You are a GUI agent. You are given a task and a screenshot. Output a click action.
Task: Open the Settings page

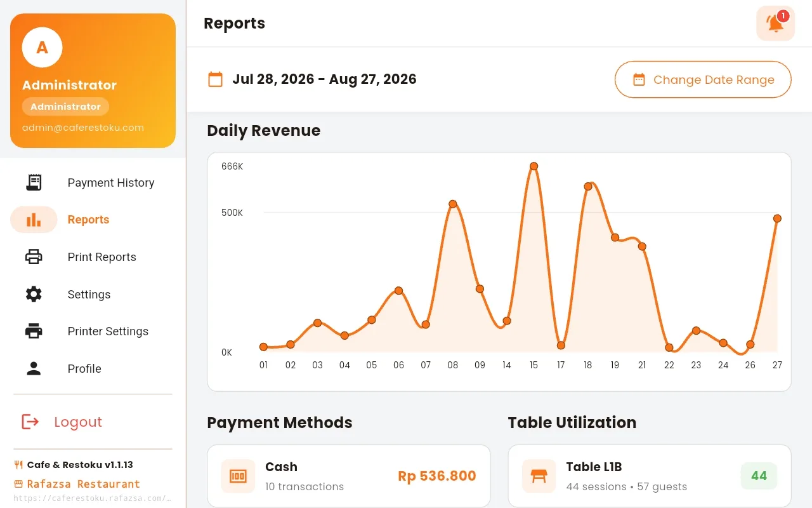click(93, 294)
